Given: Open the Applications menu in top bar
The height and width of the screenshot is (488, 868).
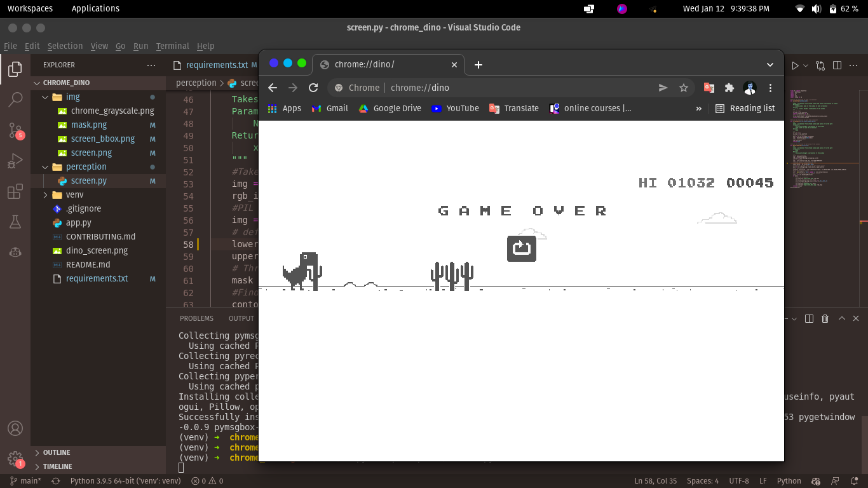Looking at the screenshot, I should (95, 8).
